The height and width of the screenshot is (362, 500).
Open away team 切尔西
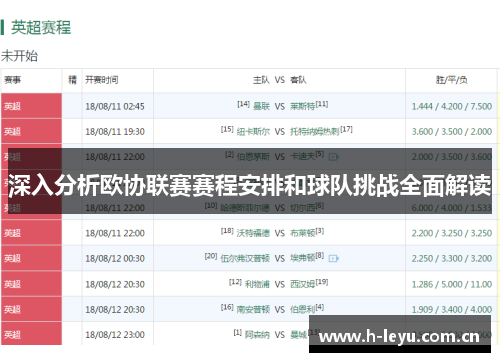coord(302,208)
